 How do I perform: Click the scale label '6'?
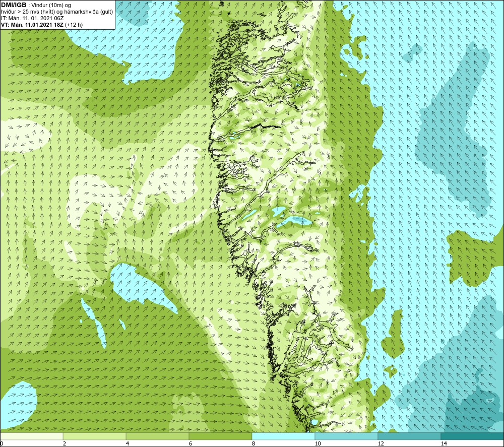pos(191,443)
